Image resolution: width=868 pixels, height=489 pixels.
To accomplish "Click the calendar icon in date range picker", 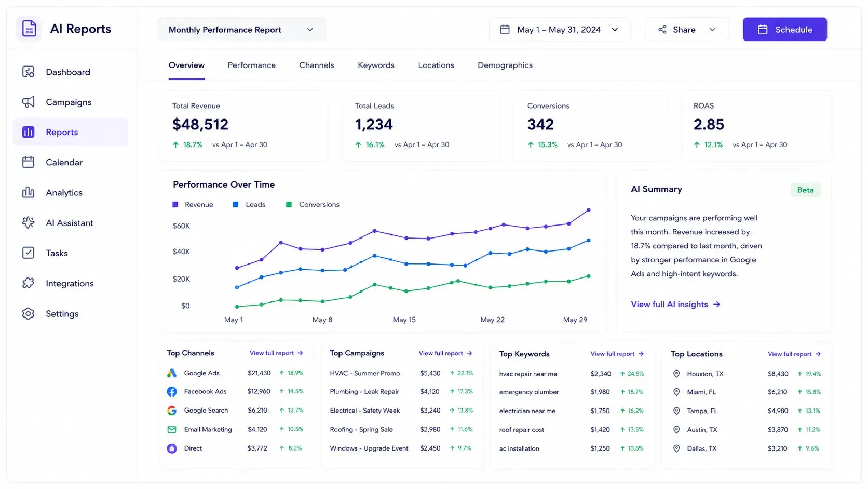I will [505, 30].
